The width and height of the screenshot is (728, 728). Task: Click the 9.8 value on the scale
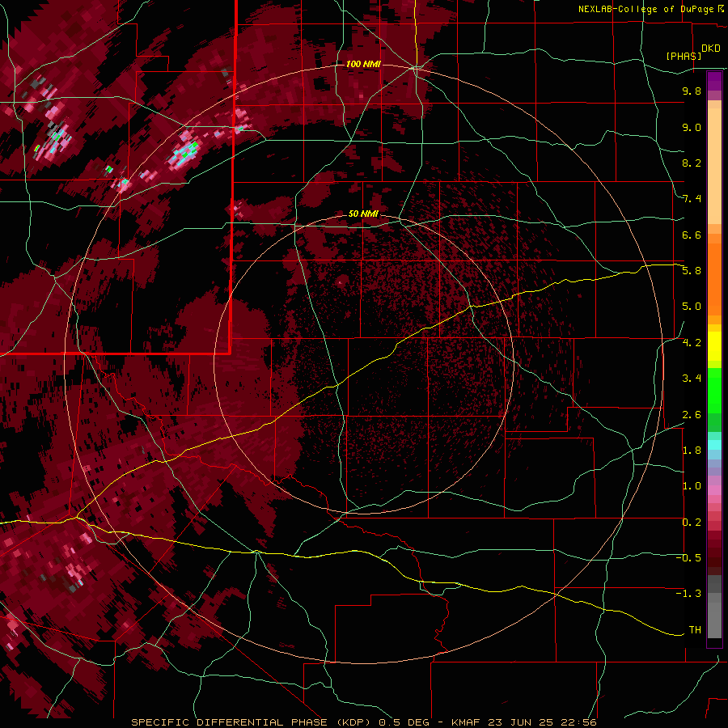692,91
